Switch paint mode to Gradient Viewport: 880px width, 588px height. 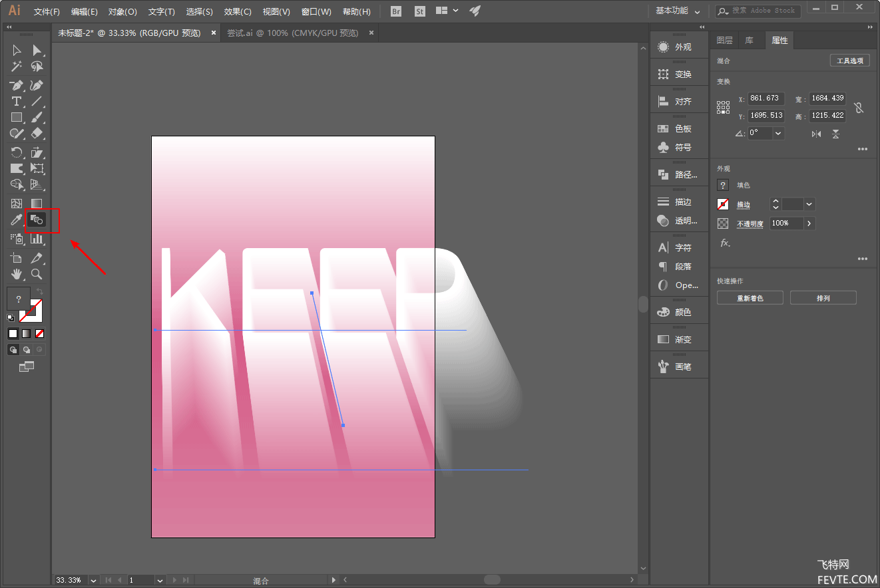[x=27, y=333]
